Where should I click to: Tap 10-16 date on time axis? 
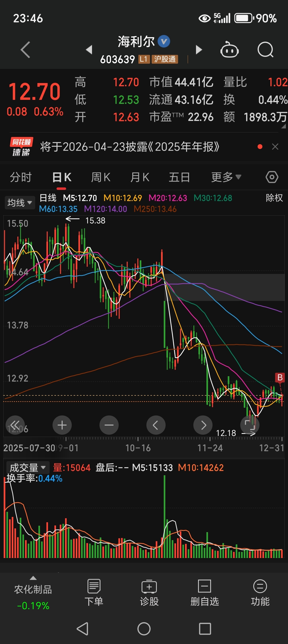coord(138,448)
